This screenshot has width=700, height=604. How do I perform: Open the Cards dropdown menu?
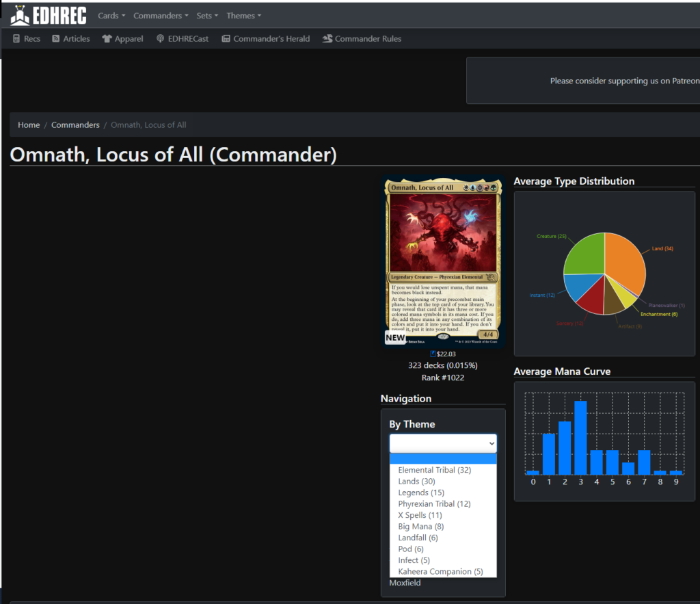pos(111,16)
